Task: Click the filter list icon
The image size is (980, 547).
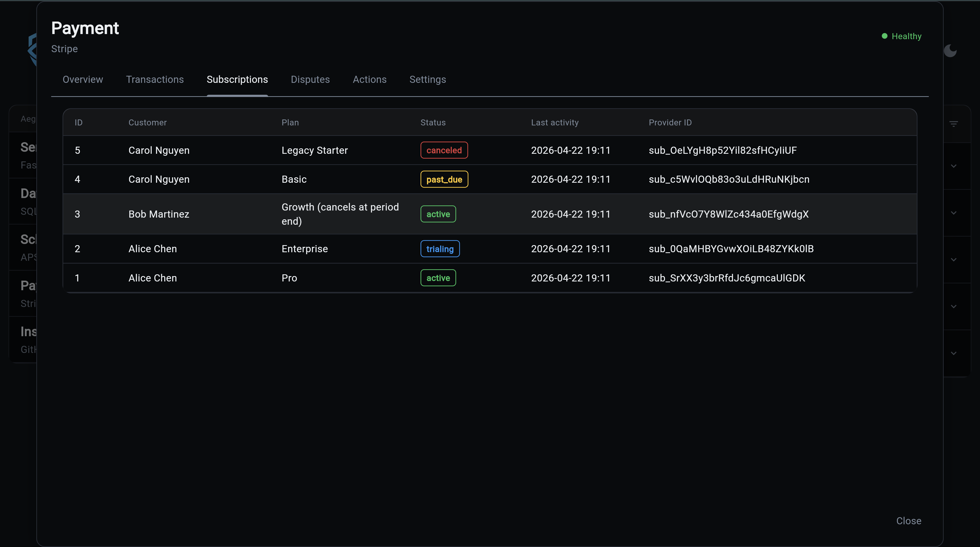Action: tap(953, 124)
